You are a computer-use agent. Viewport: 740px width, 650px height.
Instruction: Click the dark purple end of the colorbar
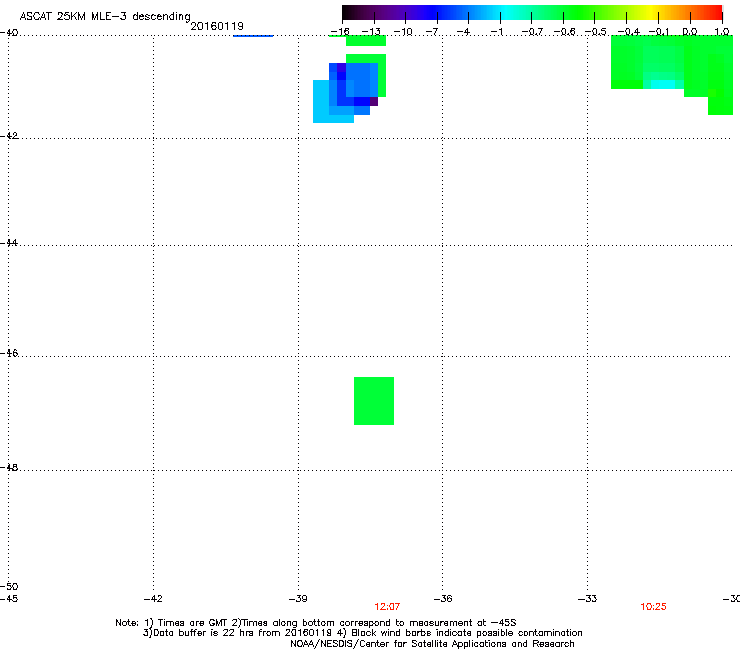(x=350, y=12)
